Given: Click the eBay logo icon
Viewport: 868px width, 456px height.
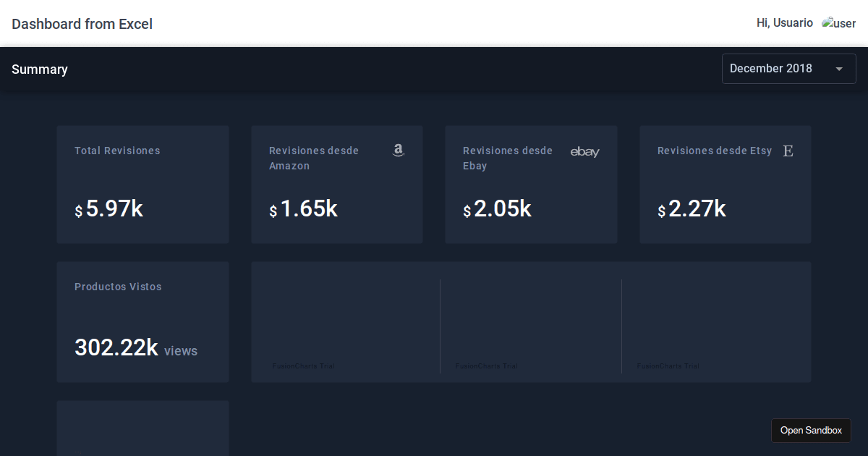Looking at the screenshot, I should pyautogui.click(x=584, y=152).
